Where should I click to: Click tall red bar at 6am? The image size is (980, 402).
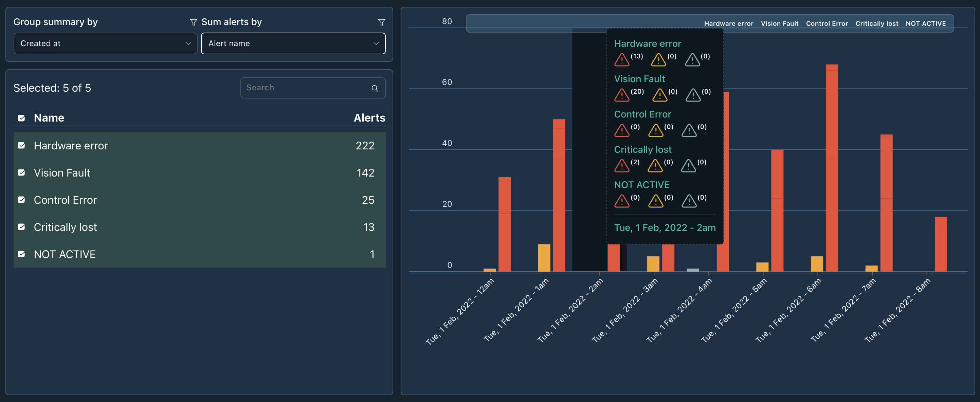[832, 167]
